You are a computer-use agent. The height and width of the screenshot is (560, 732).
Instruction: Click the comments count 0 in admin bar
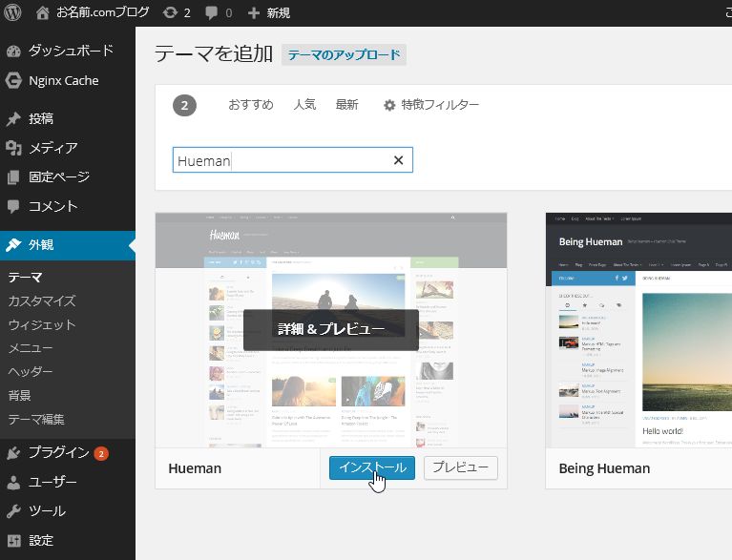228,13
